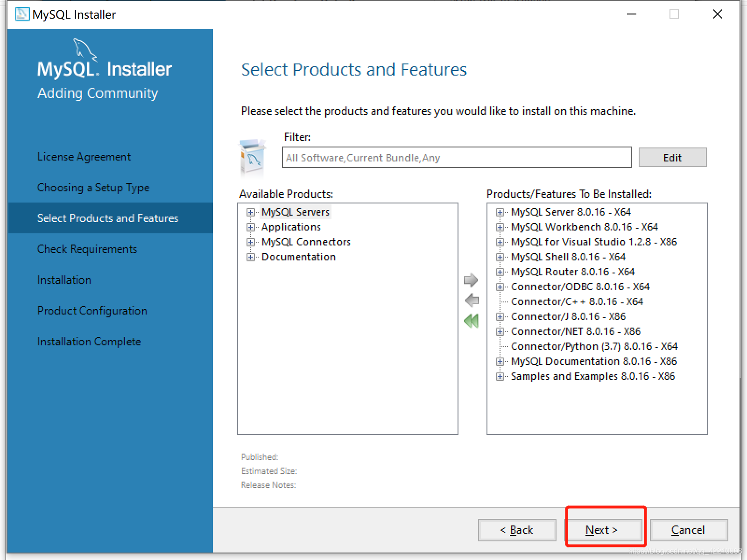The width and height of the screenshot is (747, 560).
Task: Go to Product Configuration step
Action: coord(92,310)
